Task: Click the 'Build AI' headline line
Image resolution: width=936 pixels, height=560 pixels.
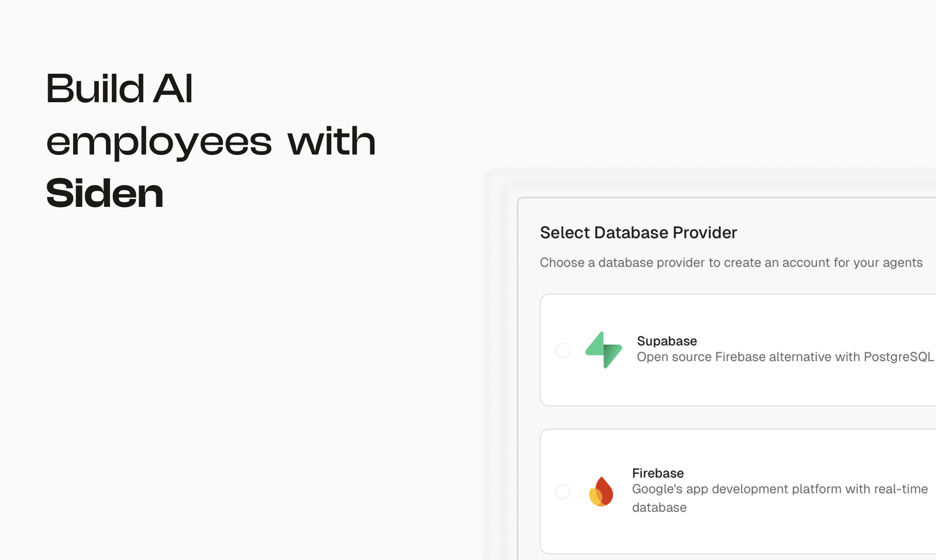Action: pyautogui.click(x=119, y=89)
